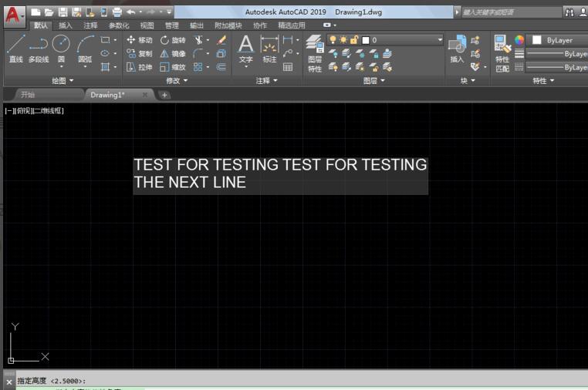The height and width of the screenshot is (390, 588).
Task: Click the Insert block (插入) icon
Action: click(x=457, y=49)
